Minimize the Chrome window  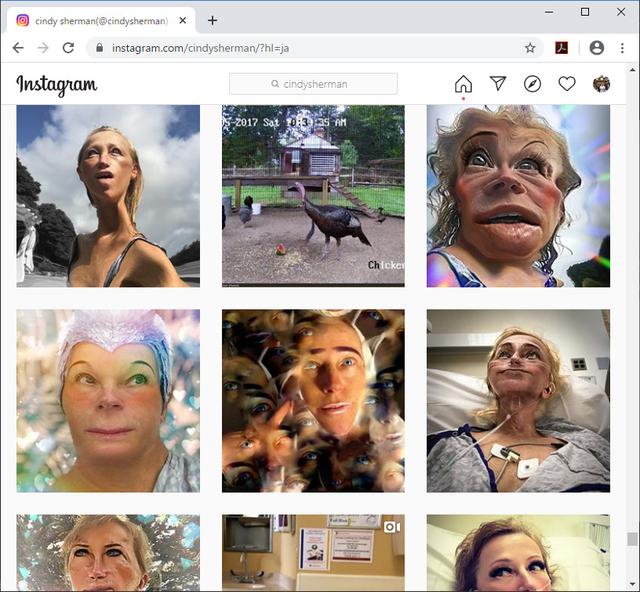[549, 12]
